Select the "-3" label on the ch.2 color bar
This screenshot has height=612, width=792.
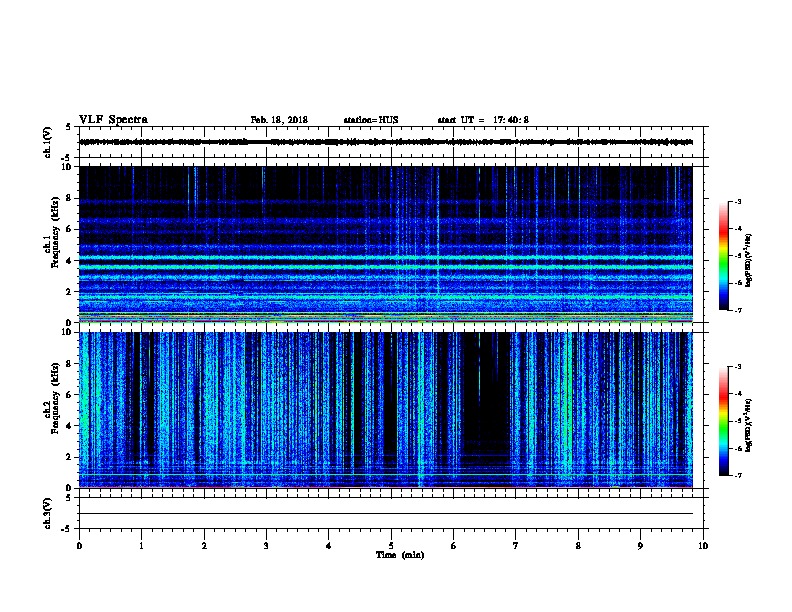[x=738, y=367]
